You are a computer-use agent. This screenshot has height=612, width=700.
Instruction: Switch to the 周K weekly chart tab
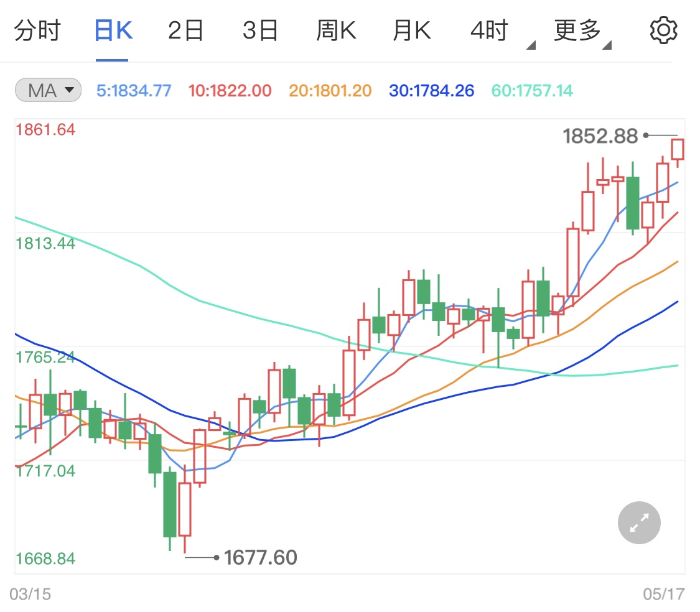click(335, 29)
